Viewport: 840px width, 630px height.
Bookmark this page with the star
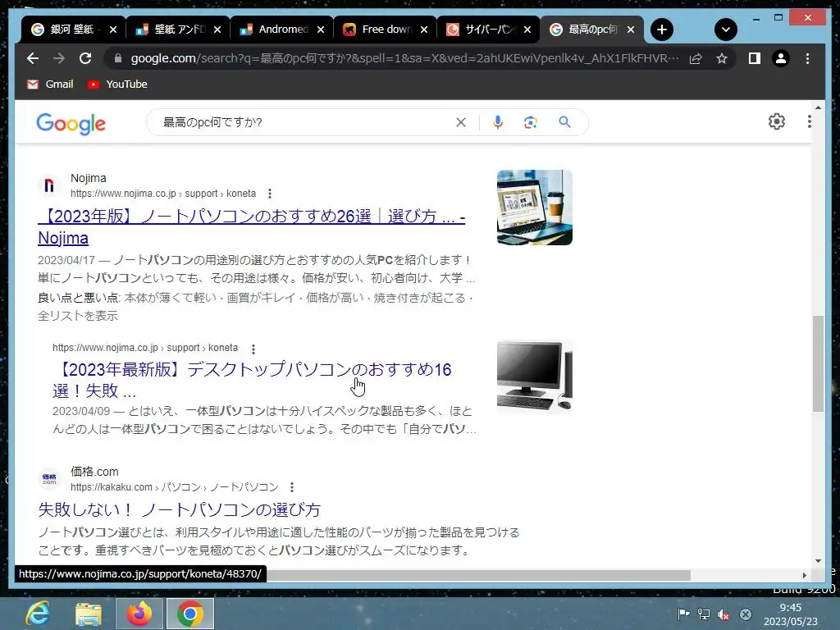722,58
